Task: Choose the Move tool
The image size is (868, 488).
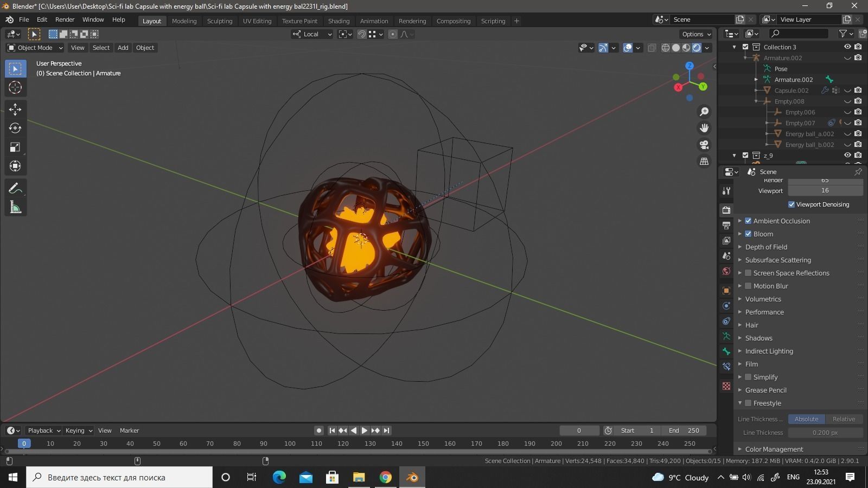Action: [x=15, y=109]
